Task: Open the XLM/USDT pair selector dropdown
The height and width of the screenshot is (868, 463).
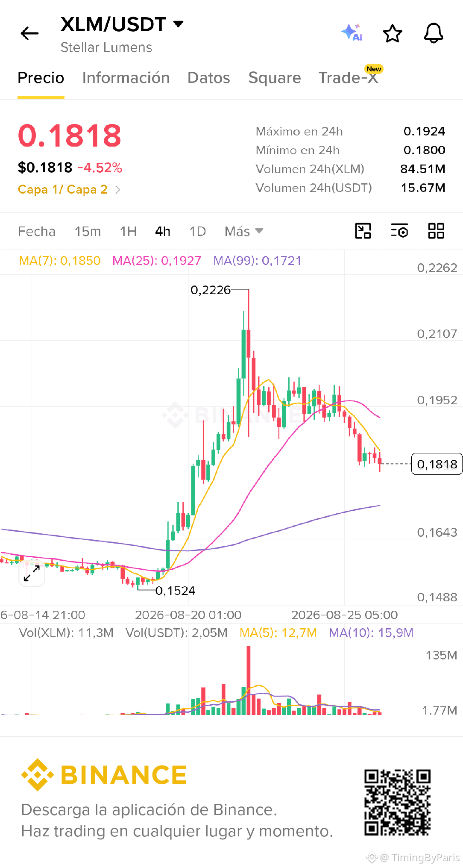Action: pyautogui.click(x=122, y=24)
